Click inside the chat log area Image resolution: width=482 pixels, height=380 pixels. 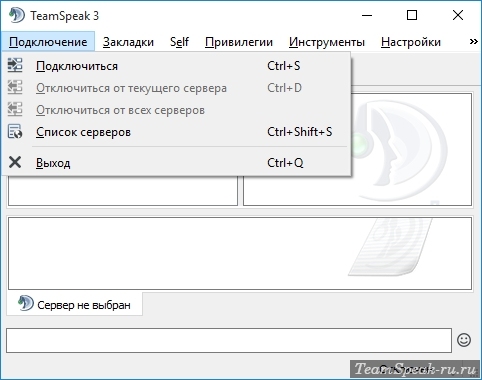click(x=240, y=253)
